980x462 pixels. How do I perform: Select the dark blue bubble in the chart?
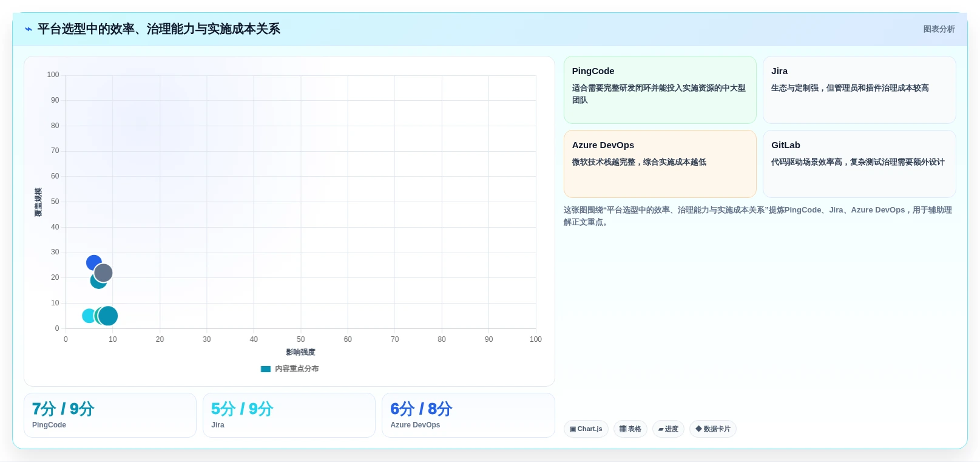click(93, 262)
